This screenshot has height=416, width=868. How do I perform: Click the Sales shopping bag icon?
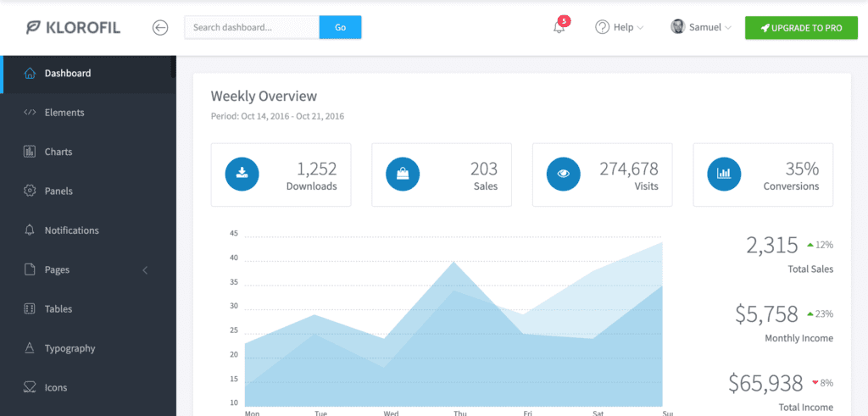403,175
